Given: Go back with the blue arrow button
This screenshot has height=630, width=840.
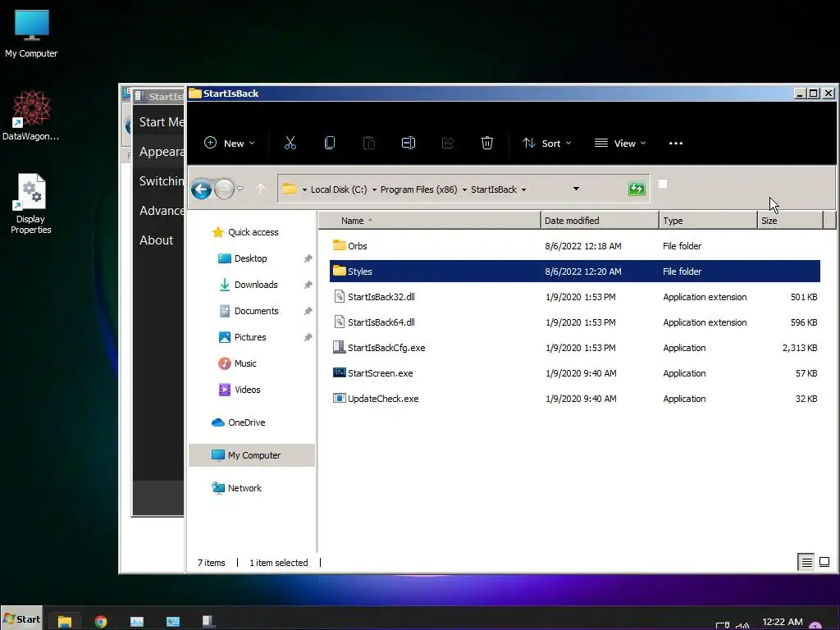Looking at the screenshot, I should click(x=202, y=189).
